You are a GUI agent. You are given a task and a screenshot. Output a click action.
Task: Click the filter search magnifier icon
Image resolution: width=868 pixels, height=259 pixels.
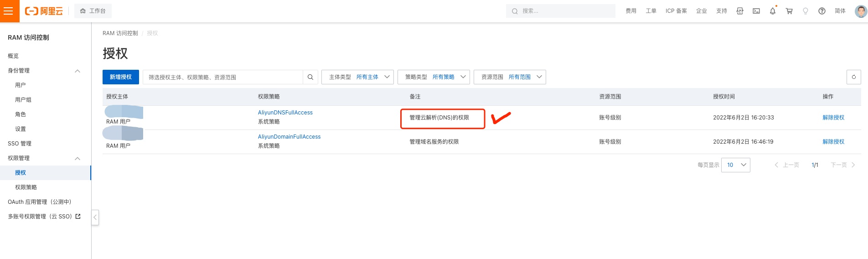[310, 77]
